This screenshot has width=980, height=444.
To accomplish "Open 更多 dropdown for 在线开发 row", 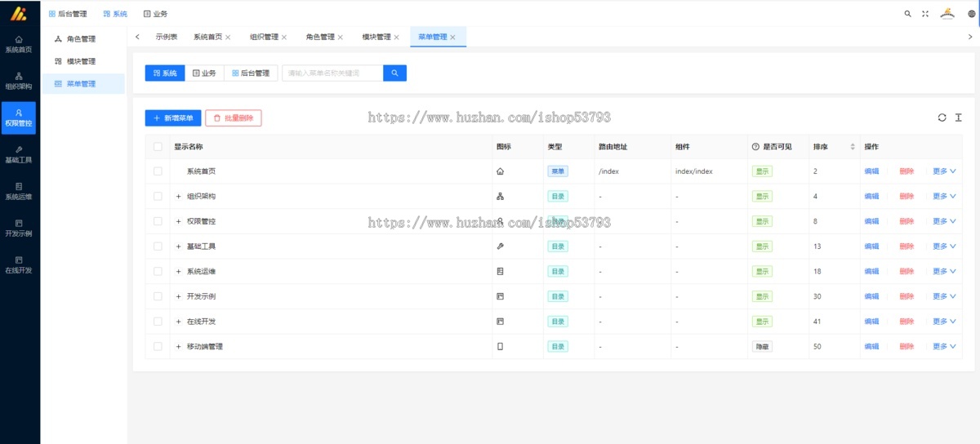I will 944,322.
